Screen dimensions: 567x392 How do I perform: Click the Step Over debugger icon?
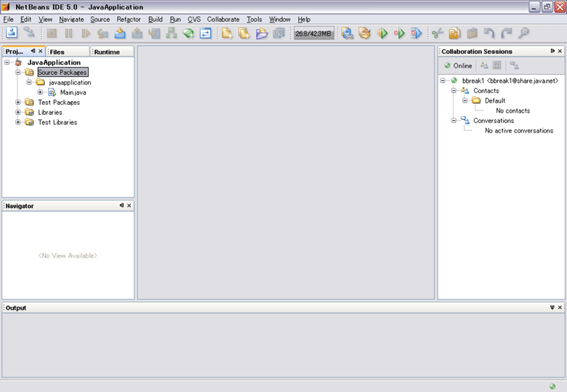102,33
